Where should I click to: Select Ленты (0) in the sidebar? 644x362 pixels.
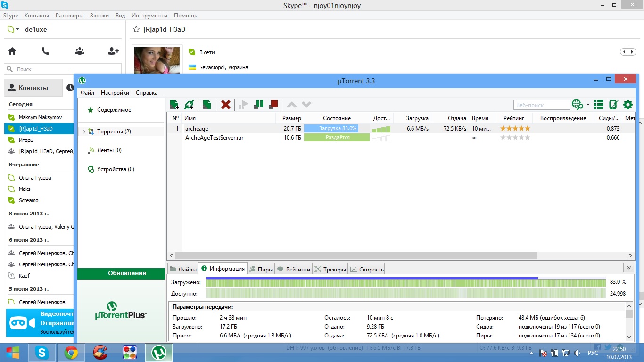point(109,150)
